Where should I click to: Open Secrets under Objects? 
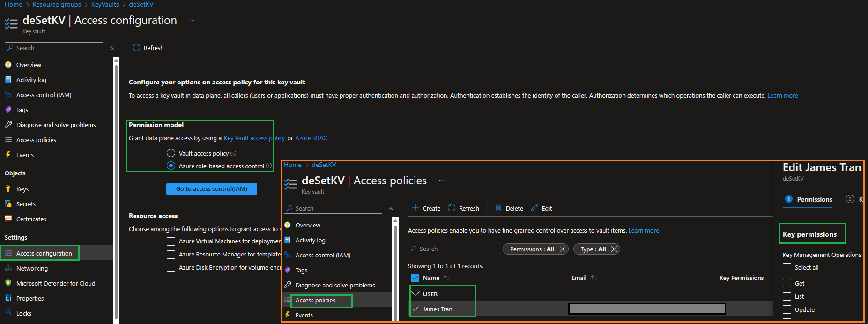click(x=26, y=204)
